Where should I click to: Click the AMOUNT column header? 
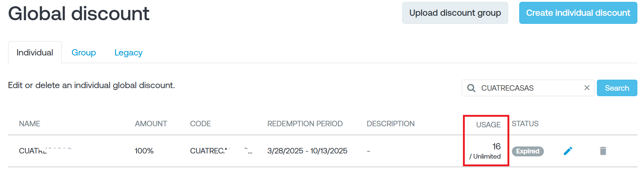(x=151, y=124)
